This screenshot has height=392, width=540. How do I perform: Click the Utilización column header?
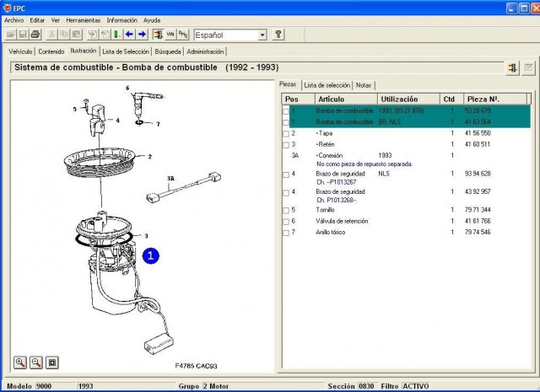click(408, 99)
